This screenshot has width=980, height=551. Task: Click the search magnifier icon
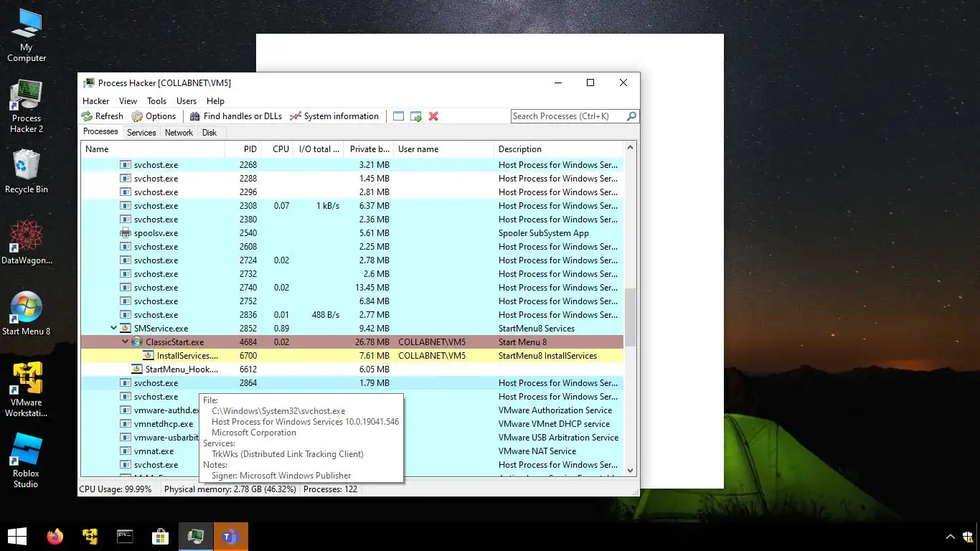[x=631, y=116]
